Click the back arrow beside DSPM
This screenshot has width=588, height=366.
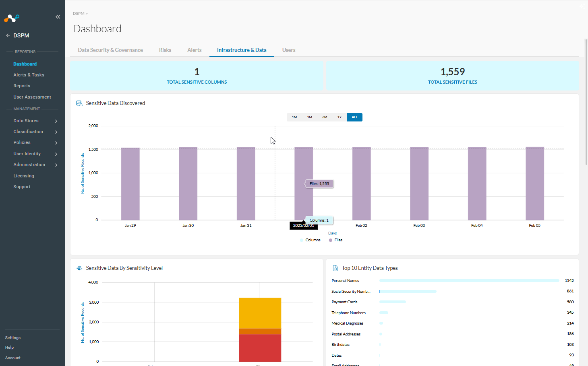[8, 35]
